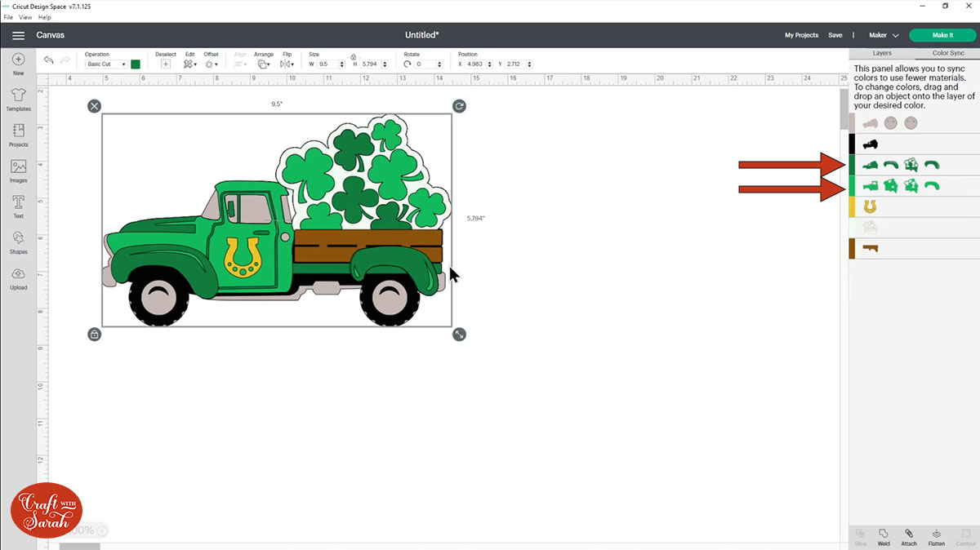Open the Shapes tool in the sidebar
The width and height of the screenshot is (980, 550).
click(x=18, y=242)
